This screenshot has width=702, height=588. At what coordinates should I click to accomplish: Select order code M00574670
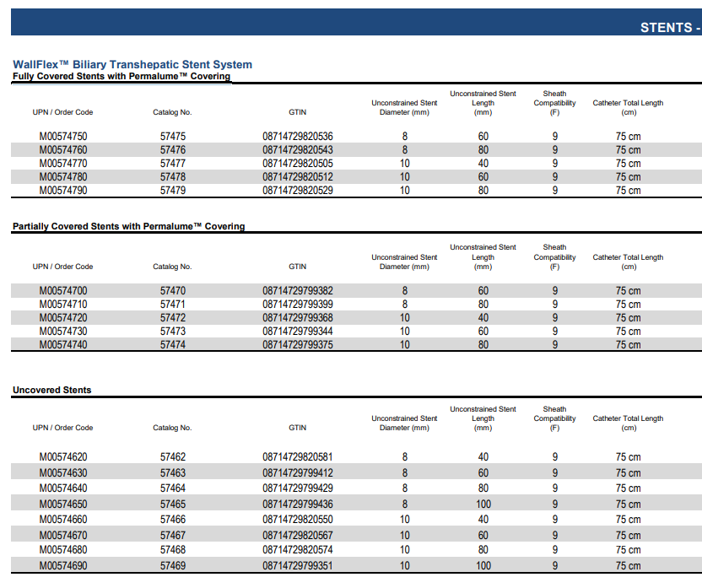pos(62,535)
